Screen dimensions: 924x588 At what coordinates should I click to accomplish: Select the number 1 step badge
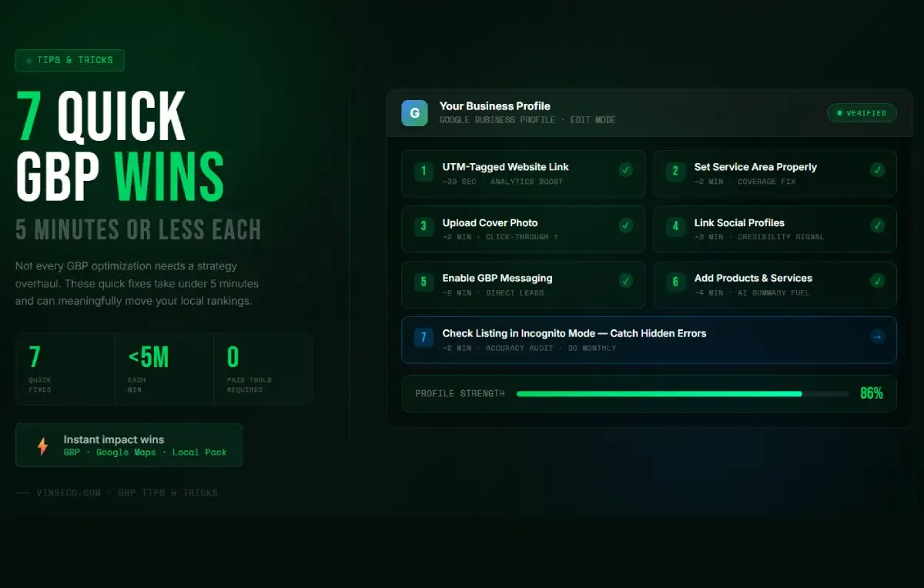point(423,172)
